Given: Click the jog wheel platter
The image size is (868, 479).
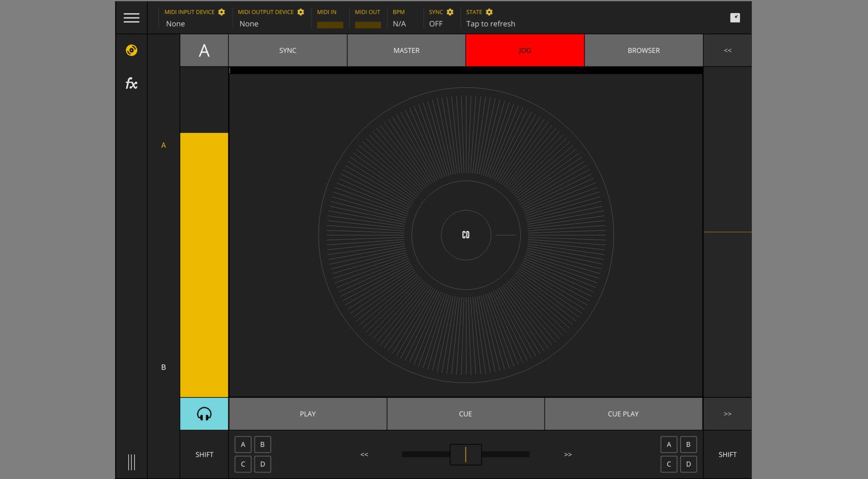Looking at the screenshot, I should [x=466, y=235].
